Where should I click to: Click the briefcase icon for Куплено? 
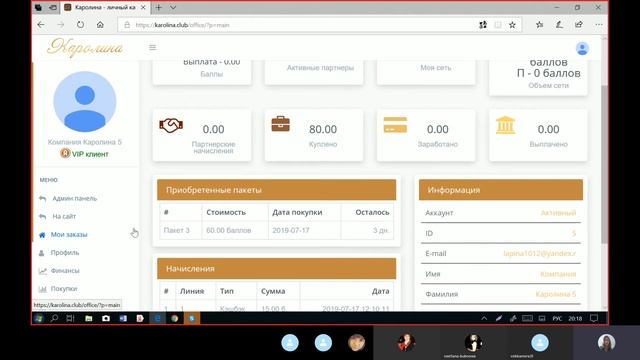click(280, 124)
